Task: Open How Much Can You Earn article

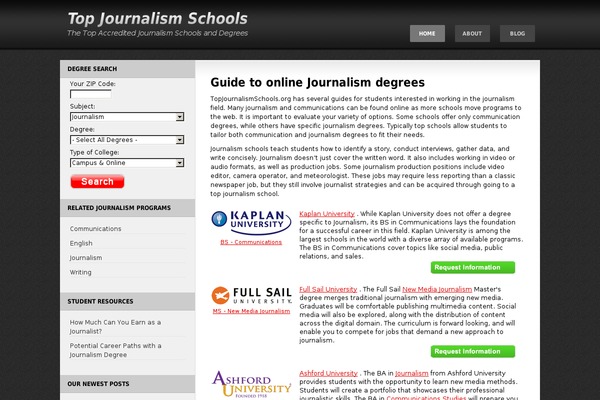Action: tap(115, 327)
